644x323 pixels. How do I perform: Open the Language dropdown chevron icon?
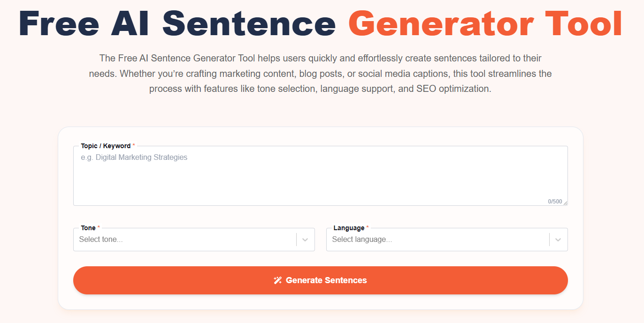point(558,240)
